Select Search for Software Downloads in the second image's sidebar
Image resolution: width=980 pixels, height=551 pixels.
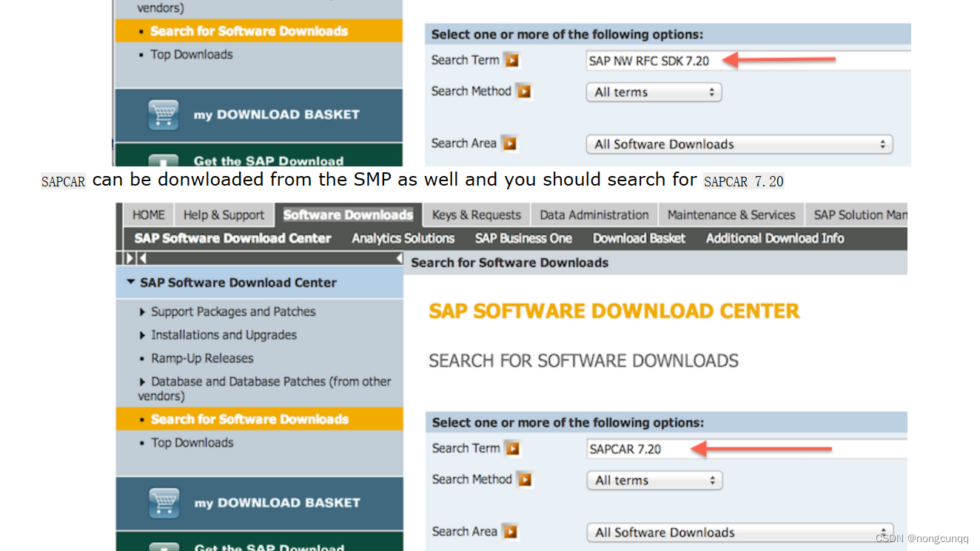tap(260, 419)
